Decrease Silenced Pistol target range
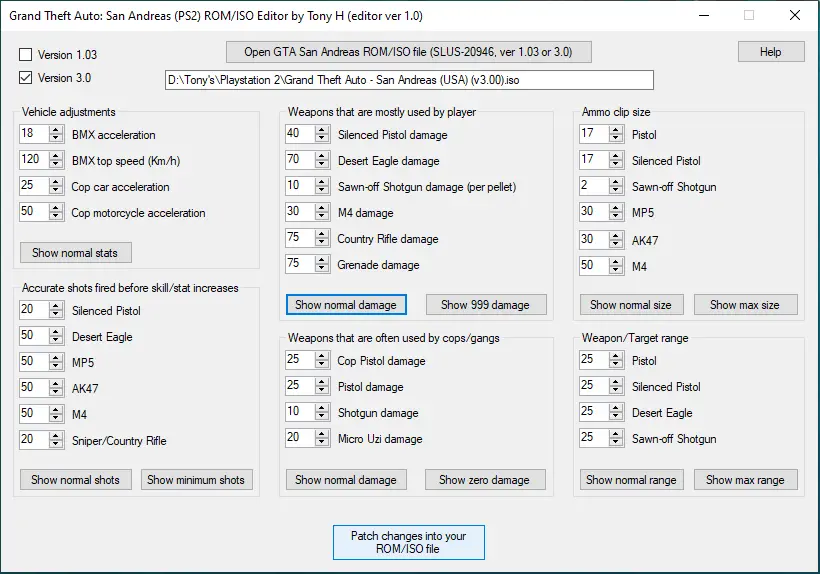 tap(616, 390)
